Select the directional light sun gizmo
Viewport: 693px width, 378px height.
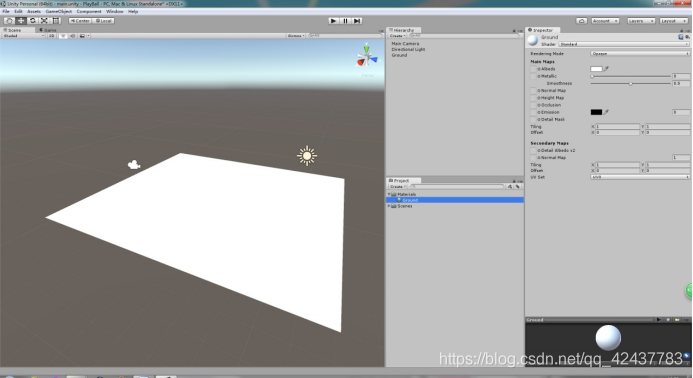307,156
